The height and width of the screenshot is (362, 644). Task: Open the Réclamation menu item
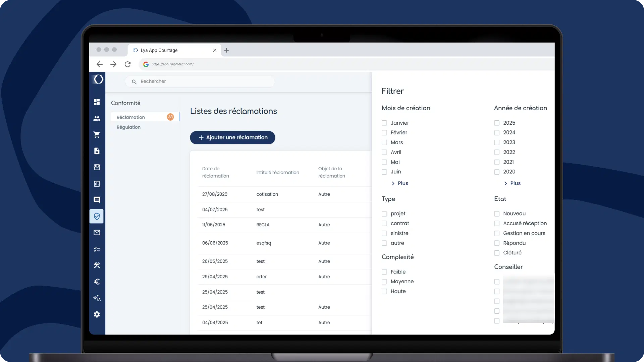[x=145, y=117]
